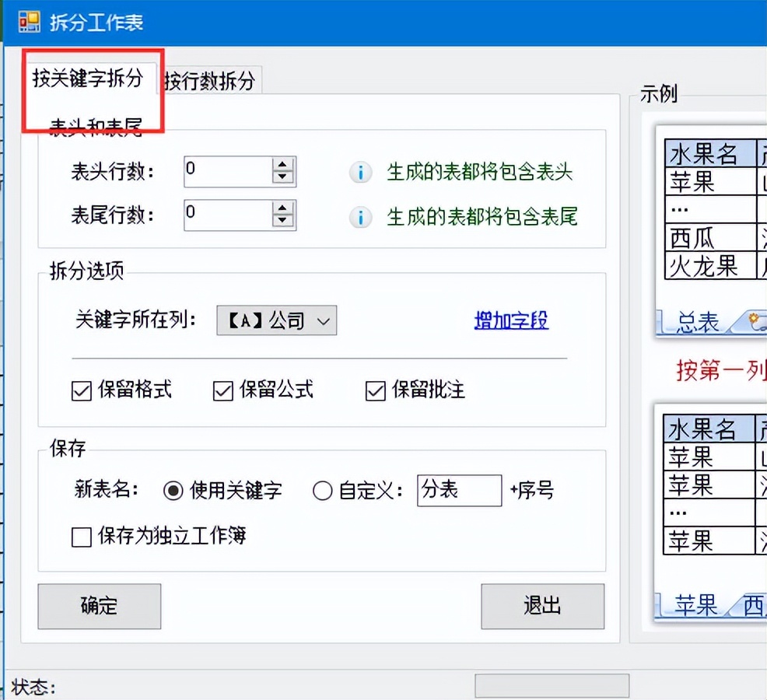Click the 退出 button
The width and height of the screenshot is (767, 700).
pos(541,606)
